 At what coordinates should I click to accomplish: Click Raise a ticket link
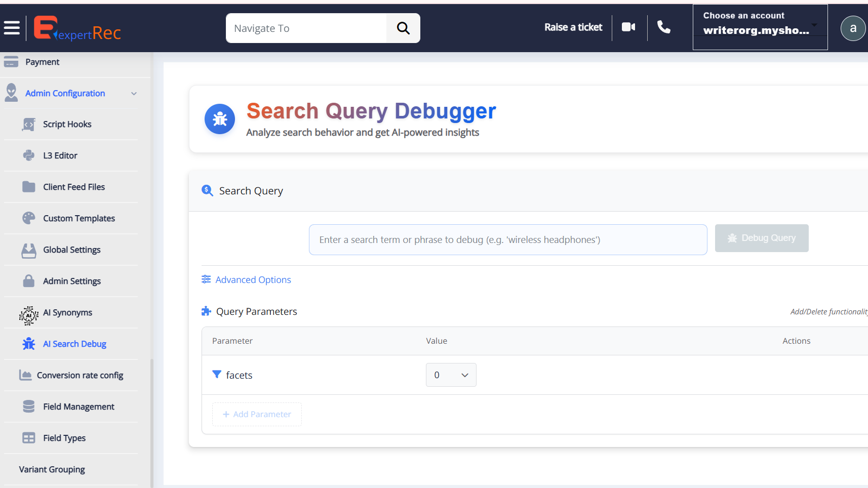(x=573, y=27)
